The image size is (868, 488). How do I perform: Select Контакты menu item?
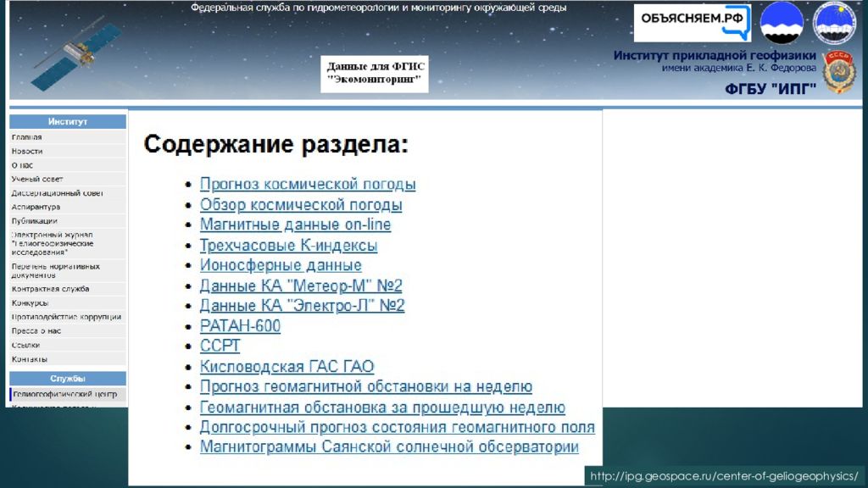[x=68, y=359]
